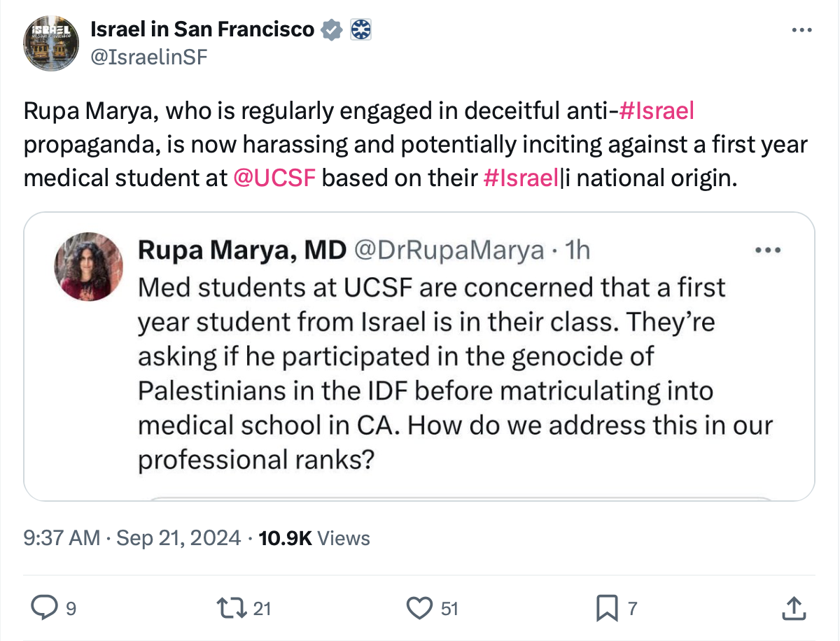Click the first #Israel hashtag
Viewport: 840px width, 641px height.
[657, 111]
